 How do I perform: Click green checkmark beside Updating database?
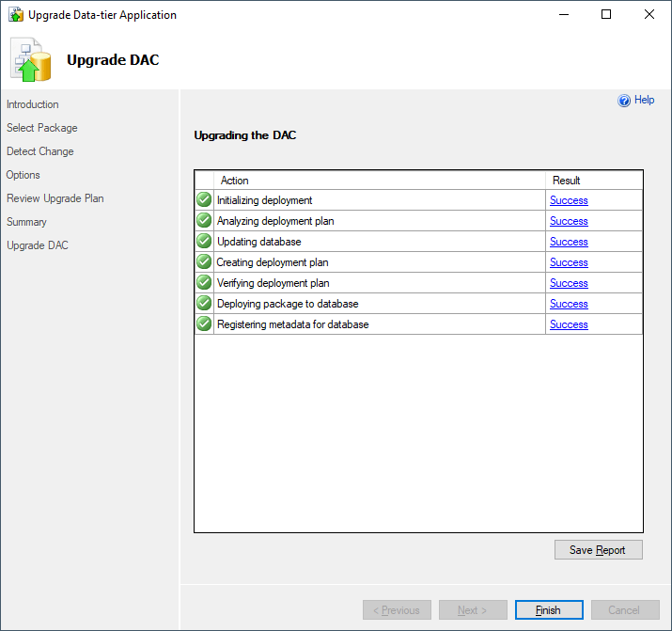[204, 242]
